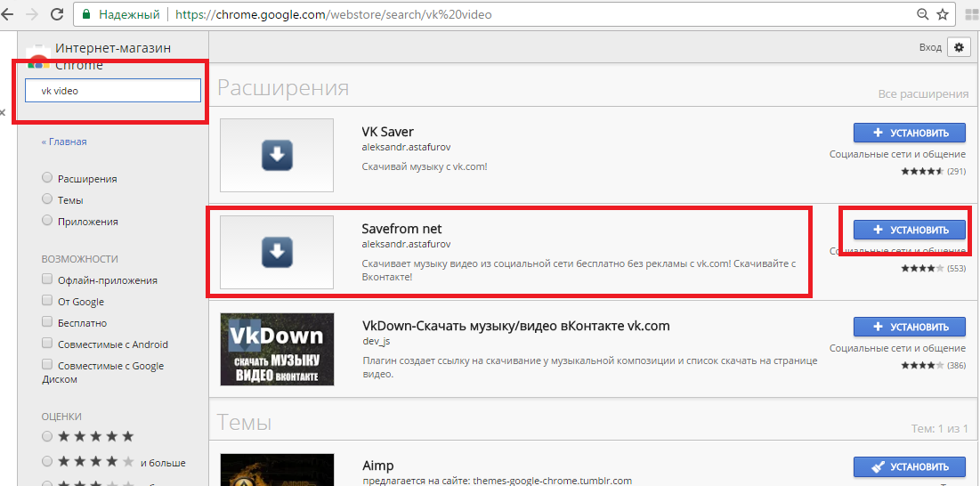980x486 pixels.
Task: Install the Aimp theme
Action: coord(910,466)
